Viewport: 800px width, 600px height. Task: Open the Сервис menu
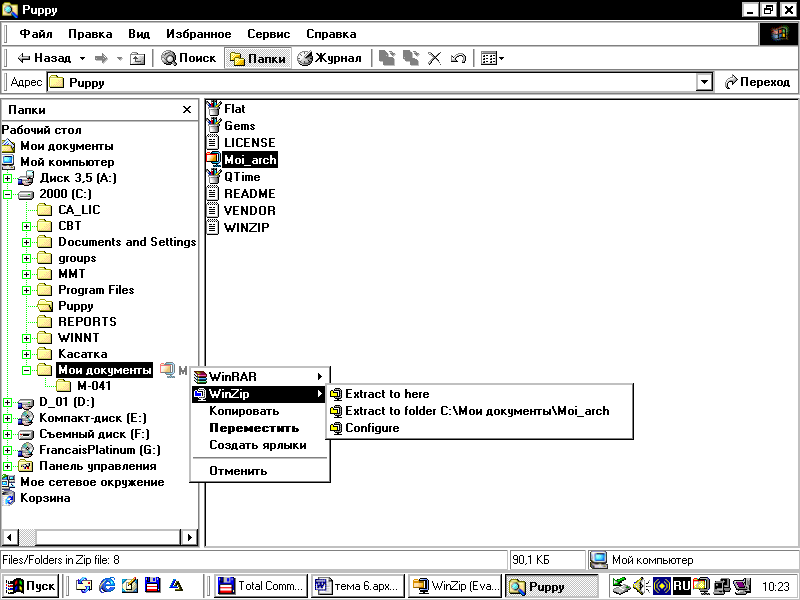coord(268,34)
